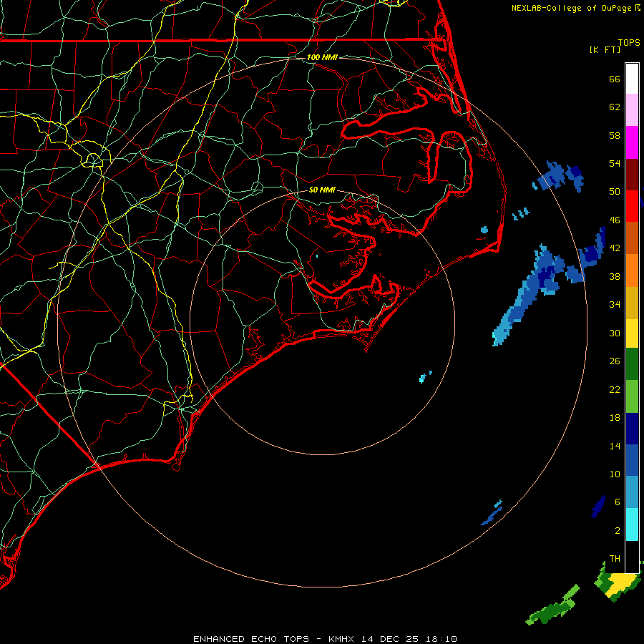Screen dimensions: 644x644
Task: Click the medium blue 18 kft swatch
Action: coord(632,460)
